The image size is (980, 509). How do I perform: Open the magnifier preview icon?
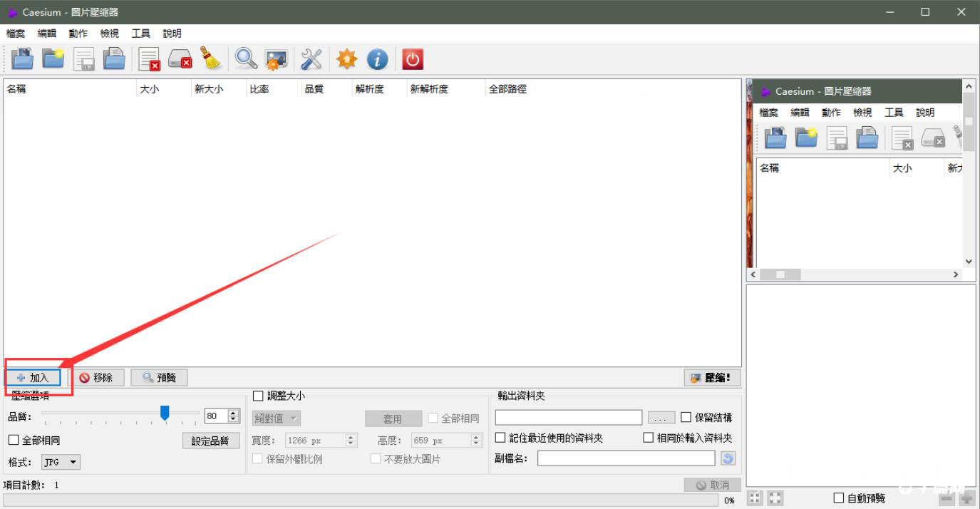[245, 59]
